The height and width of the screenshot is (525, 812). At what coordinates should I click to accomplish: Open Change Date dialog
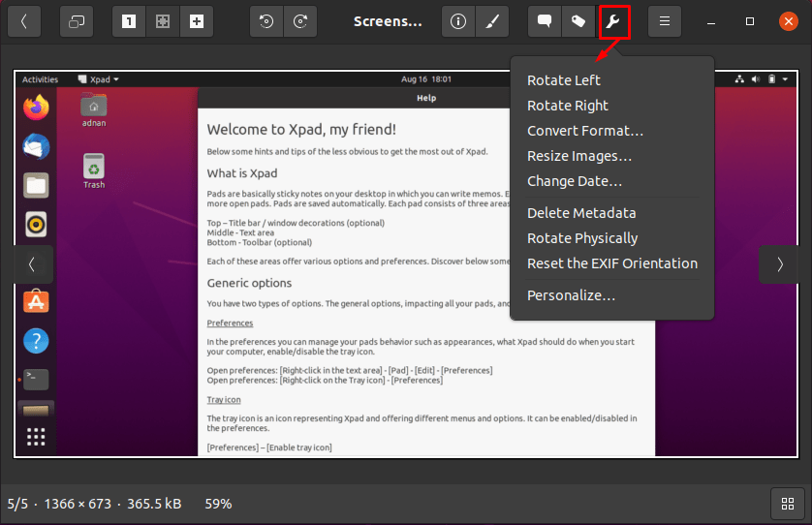575,182
